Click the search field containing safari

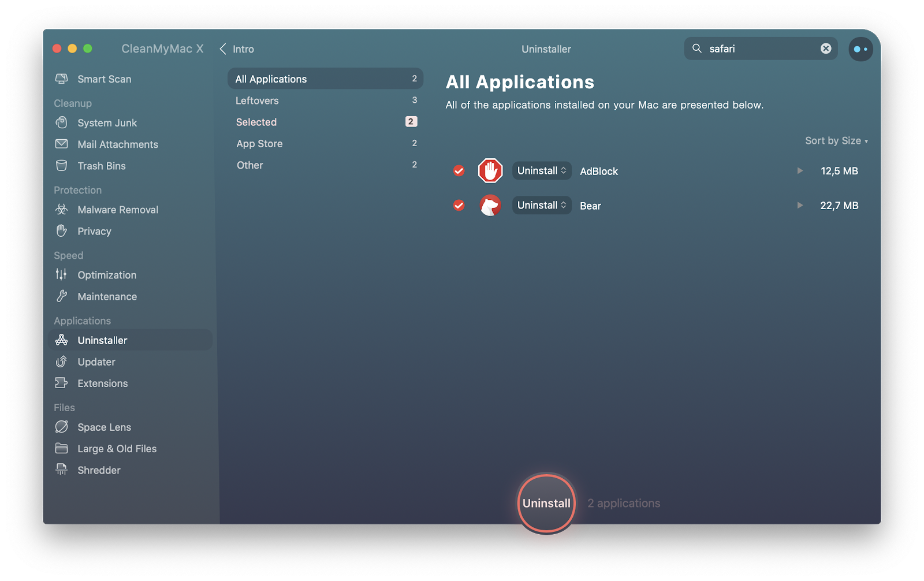click(x=761, y=49)
